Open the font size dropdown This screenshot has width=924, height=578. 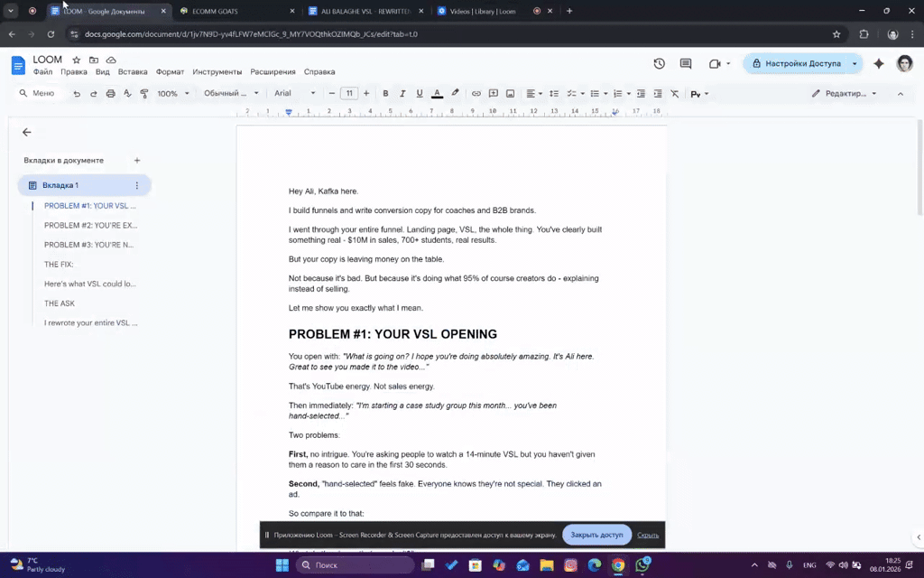350,93
